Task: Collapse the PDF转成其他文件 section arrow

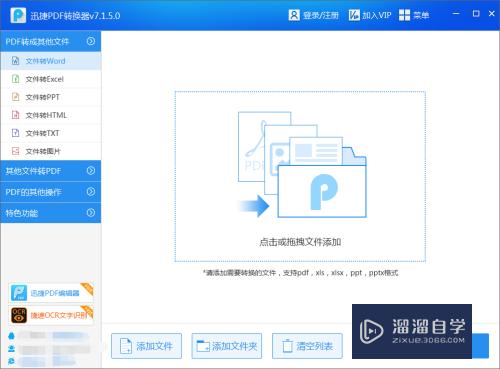Action: click(91, 41)
